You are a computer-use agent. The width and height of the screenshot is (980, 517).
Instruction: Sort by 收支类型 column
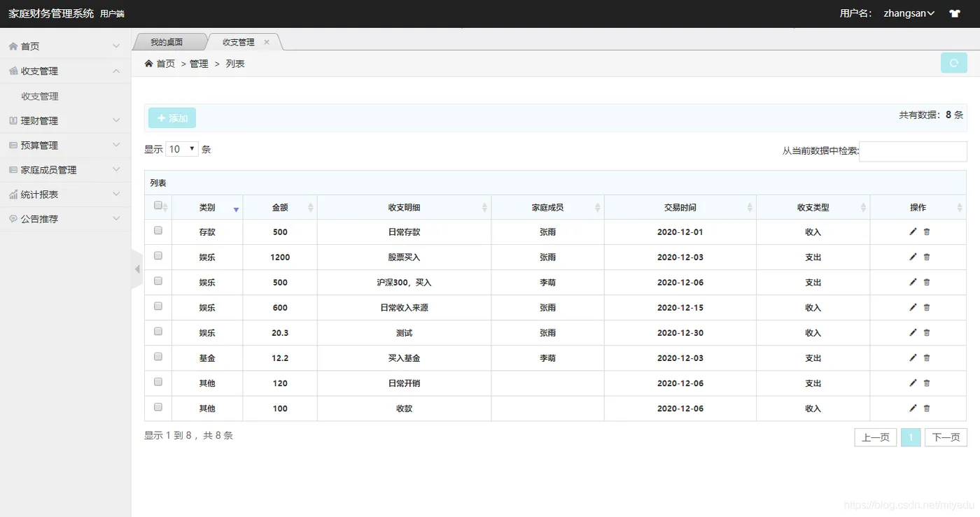tap(813, 207)
